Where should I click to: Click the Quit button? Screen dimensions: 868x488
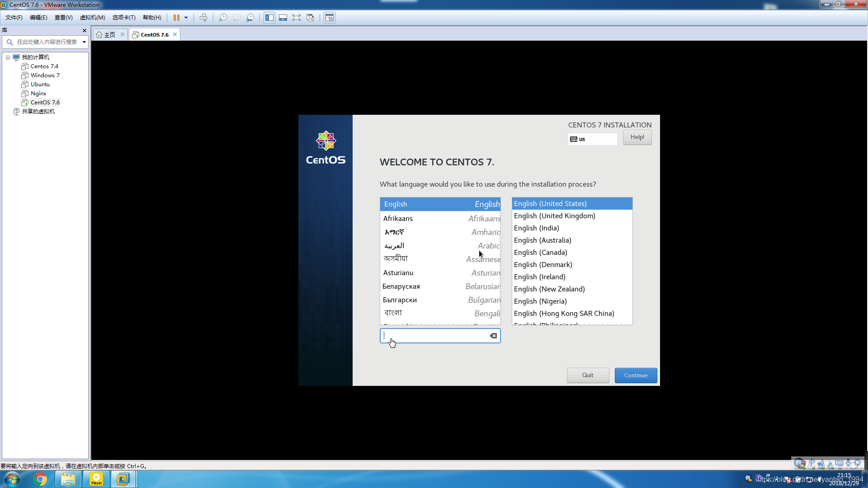(x=588, y=375)
